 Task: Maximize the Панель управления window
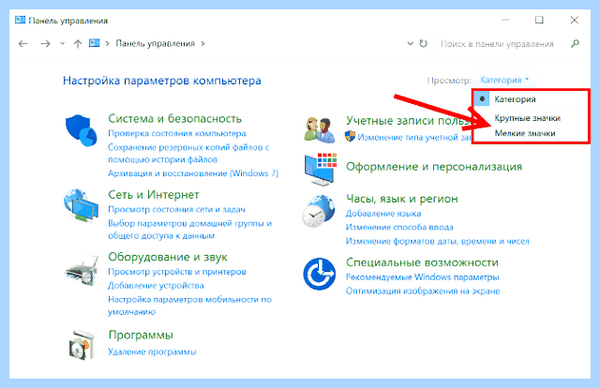tap(539, 20)
